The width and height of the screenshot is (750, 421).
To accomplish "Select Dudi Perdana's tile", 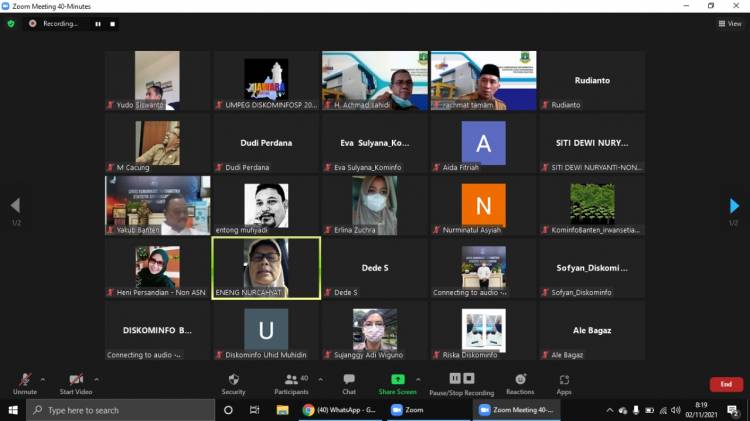I will [x=266, y=143].
